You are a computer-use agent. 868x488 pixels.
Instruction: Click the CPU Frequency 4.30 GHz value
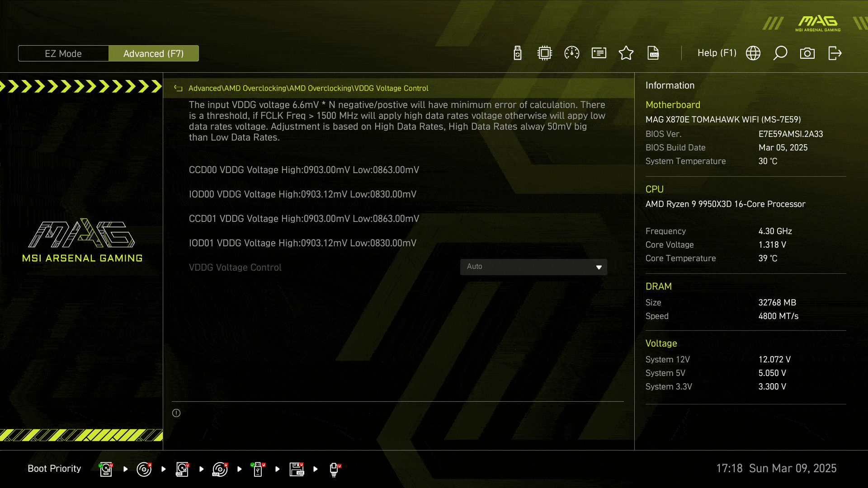click(x=775, y=231)
